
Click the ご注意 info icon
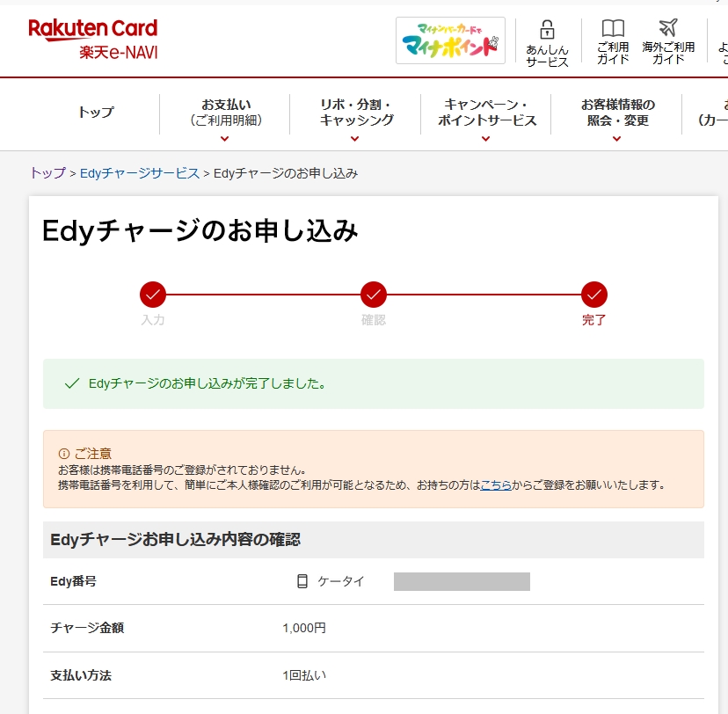[x=63, y=454]
